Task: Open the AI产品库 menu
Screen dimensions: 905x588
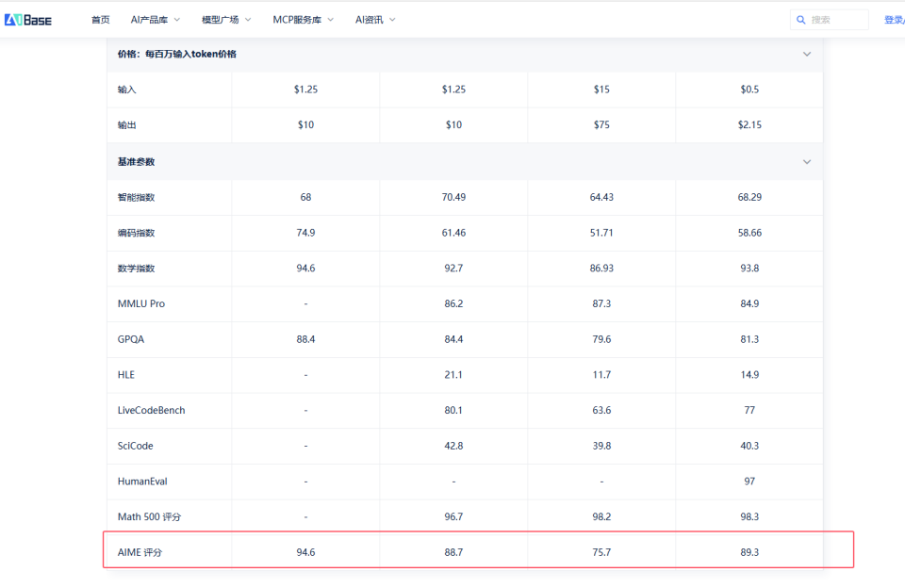Action: [x=148, y=20]
